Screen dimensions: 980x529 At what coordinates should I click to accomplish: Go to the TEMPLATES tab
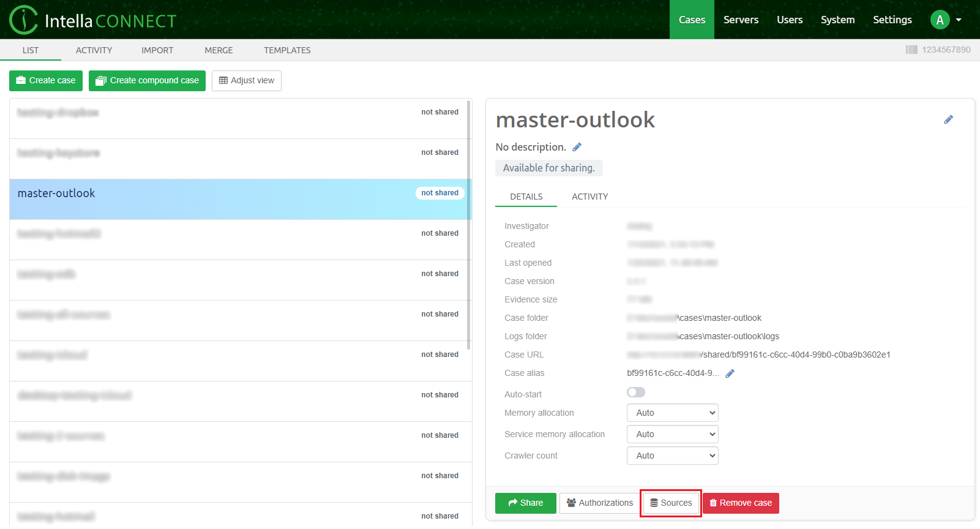287,50
